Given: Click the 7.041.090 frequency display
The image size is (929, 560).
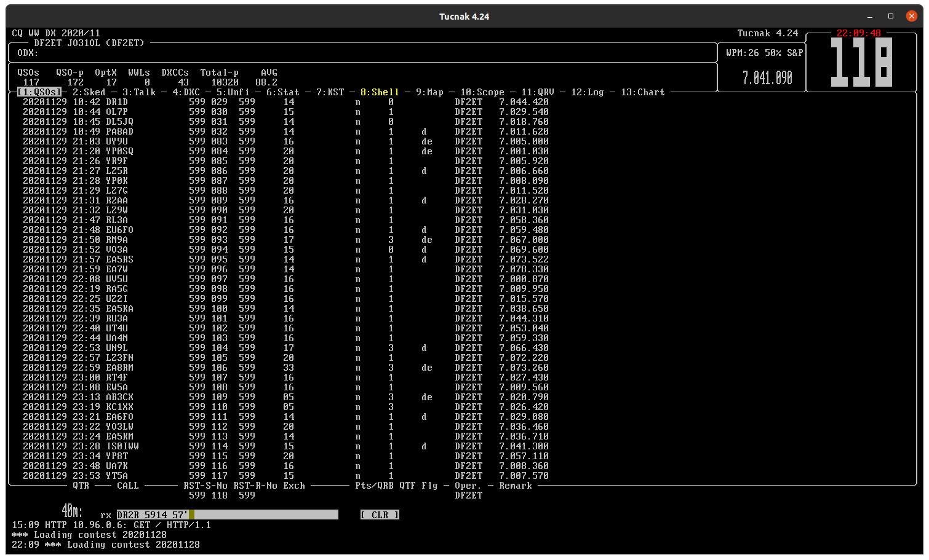Looking at the screenshot, I should (767, 78).
